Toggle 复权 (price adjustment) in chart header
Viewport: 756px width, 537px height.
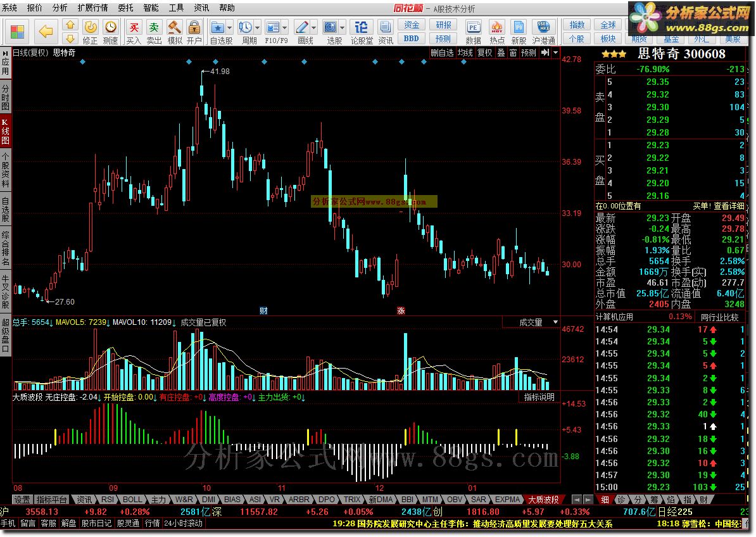click(x=484, y=53)
